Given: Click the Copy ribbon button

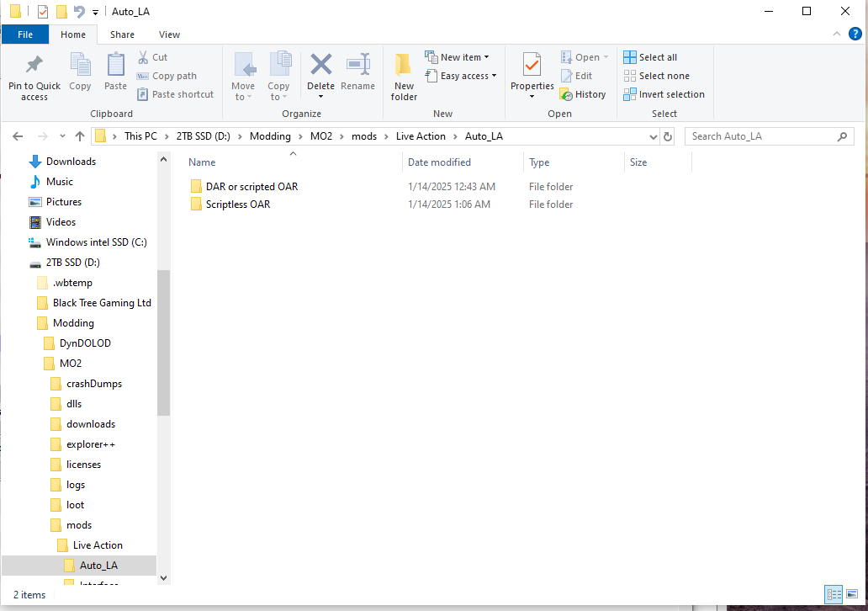Looking at the screenshot, I should click(x=80, y=72).
